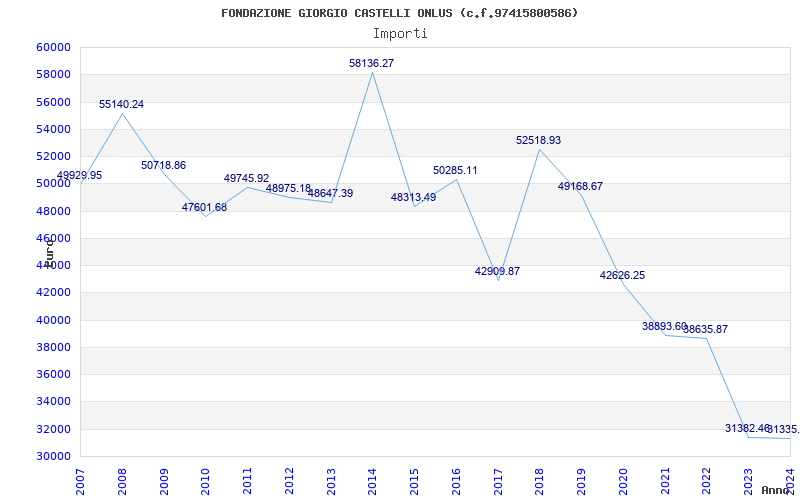
Task: Click y-axis tick 30000
Action: 53,456
